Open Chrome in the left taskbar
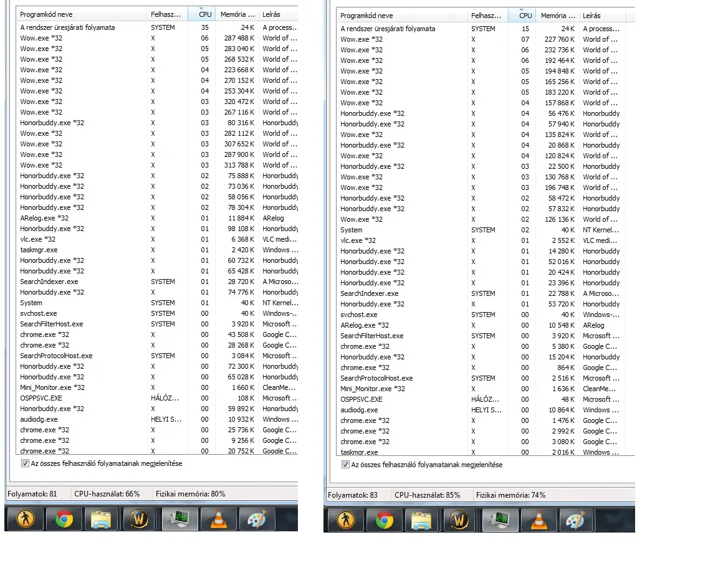 click(x=64, y=519)
